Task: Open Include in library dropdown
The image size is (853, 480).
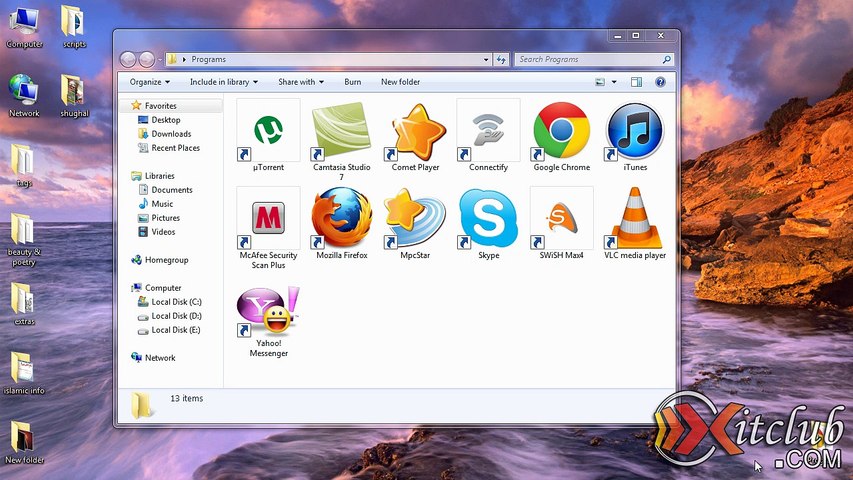Action: click(x=224, y=82)
